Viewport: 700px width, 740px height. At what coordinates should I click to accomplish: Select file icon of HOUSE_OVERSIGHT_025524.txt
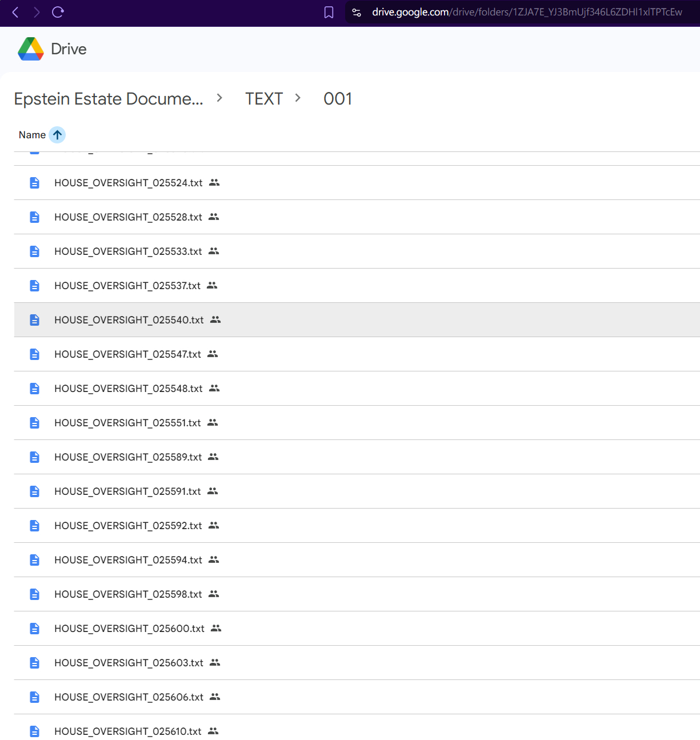pos(35,183)
